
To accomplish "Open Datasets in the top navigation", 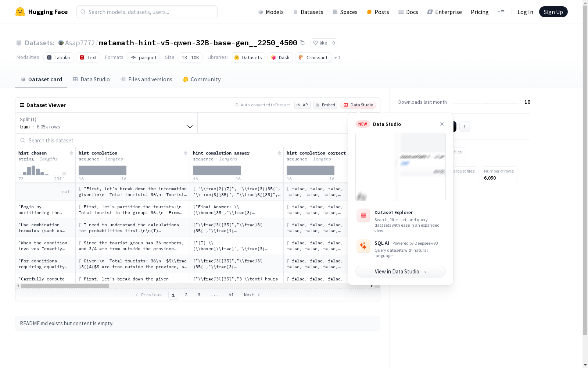I will (x=308, y=12).
